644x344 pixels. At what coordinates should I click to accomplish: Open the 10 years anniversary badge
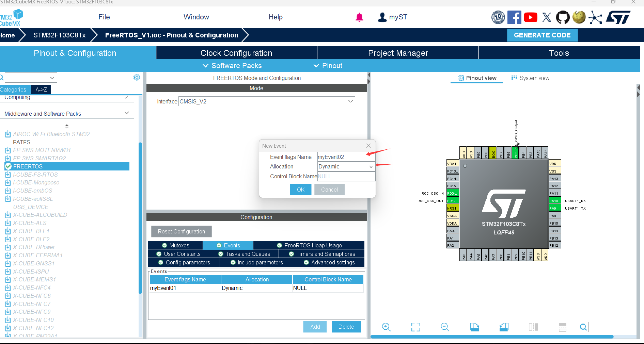498,17
